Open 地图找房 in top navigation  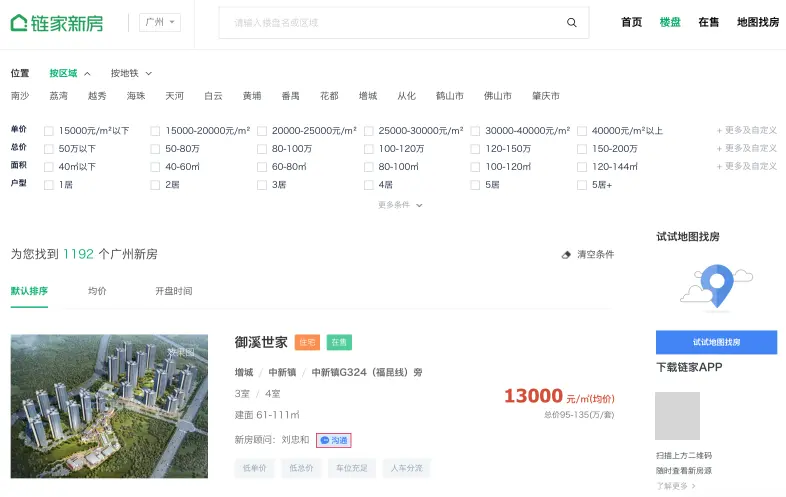click(757, 22)
